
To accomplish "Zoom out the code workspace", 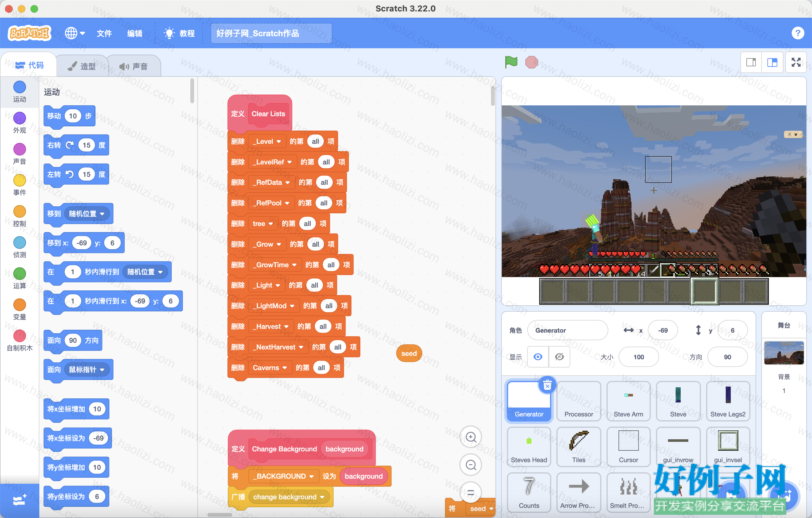I will [x=470, y=465].
